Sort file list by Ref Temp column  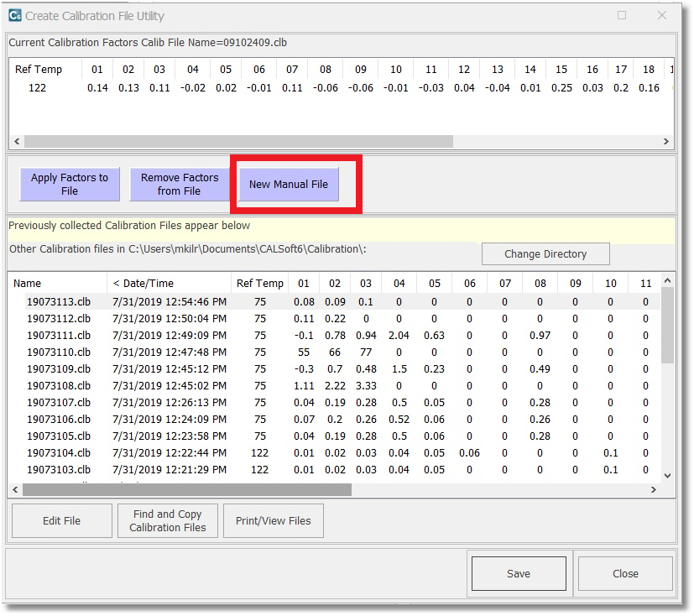point(260,283)
